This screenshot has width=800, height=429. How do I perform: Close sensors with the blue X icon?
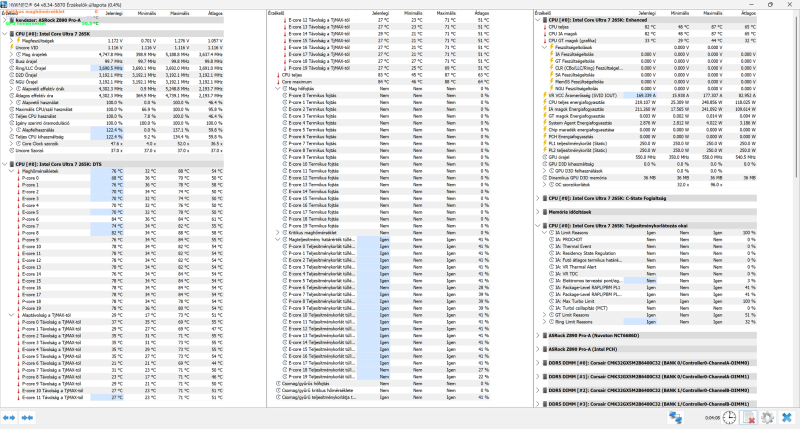coord(787,418)
